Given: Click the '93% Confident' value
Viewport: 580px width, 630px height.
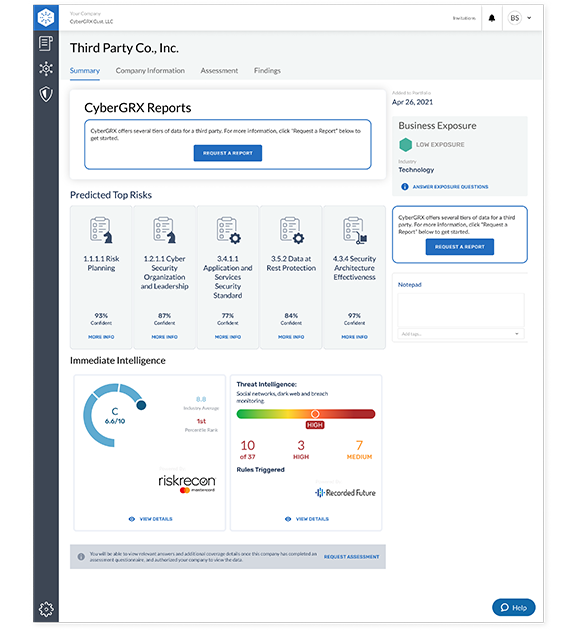Looking at the screenshot, I should point(101,319).
